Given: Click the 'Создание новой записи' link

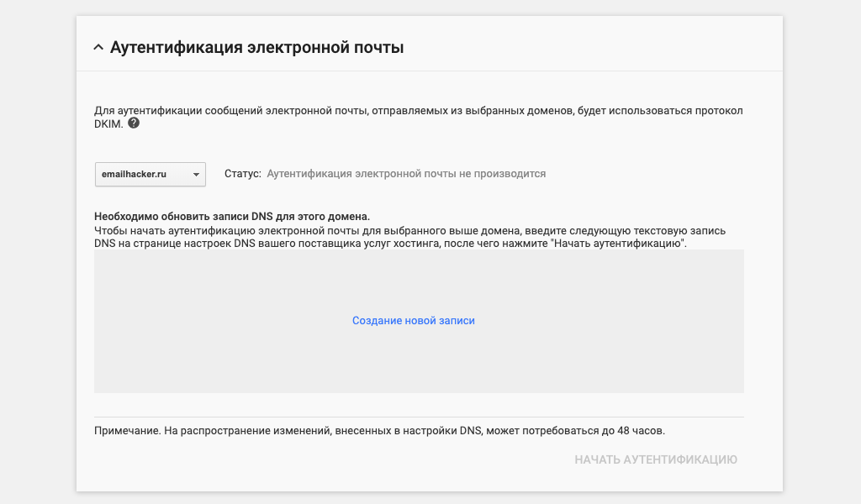Looking at the screenshot, I should click(413, 321).
